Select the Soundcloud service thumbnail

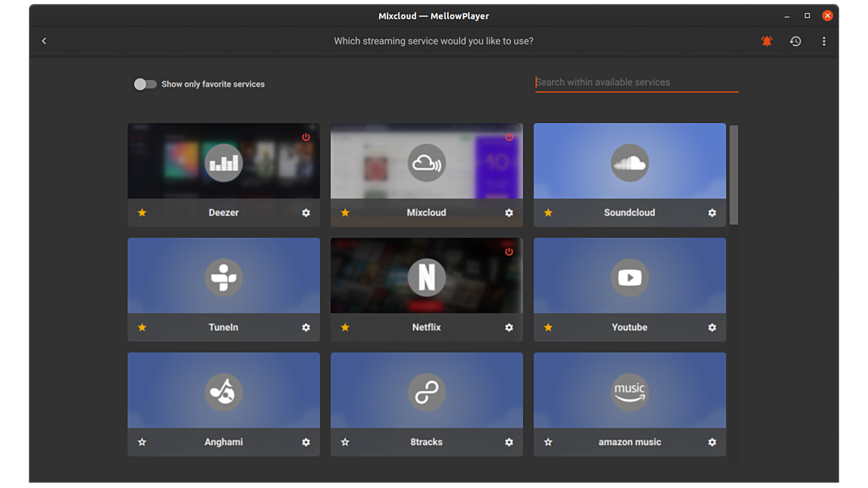629,161
